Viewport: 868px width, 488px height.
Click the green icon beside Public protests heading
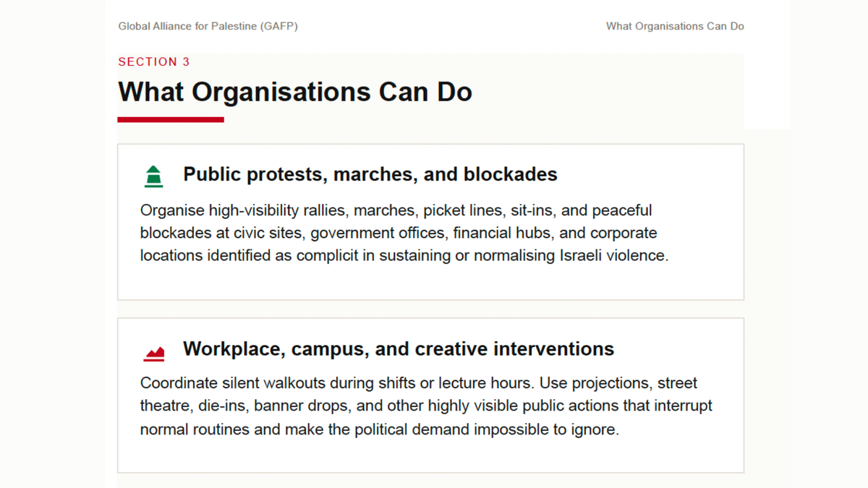153,176
